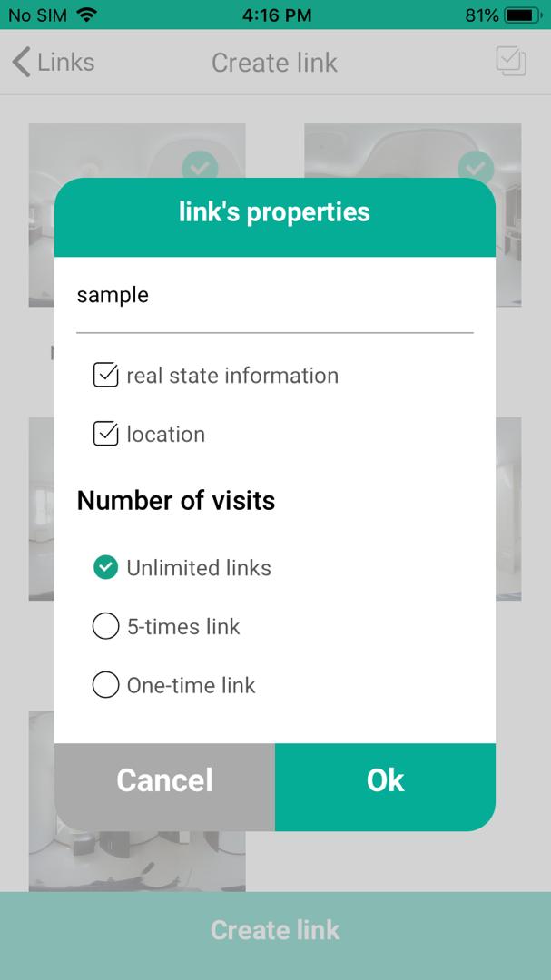The height and width of the screenshot is (980, 551).
Task: Tap the battery icon in status bar
Action: (x=521, y=15)
